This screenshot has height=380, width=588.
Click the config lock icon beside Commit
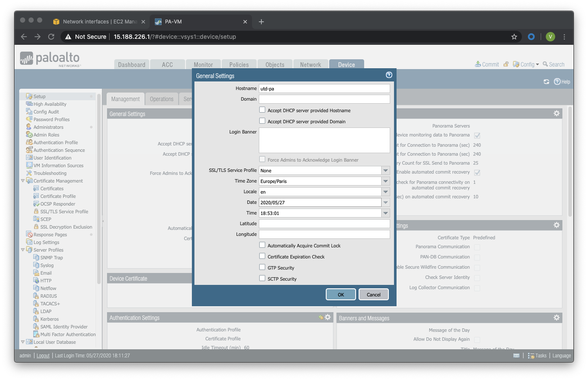coord(506,64)
